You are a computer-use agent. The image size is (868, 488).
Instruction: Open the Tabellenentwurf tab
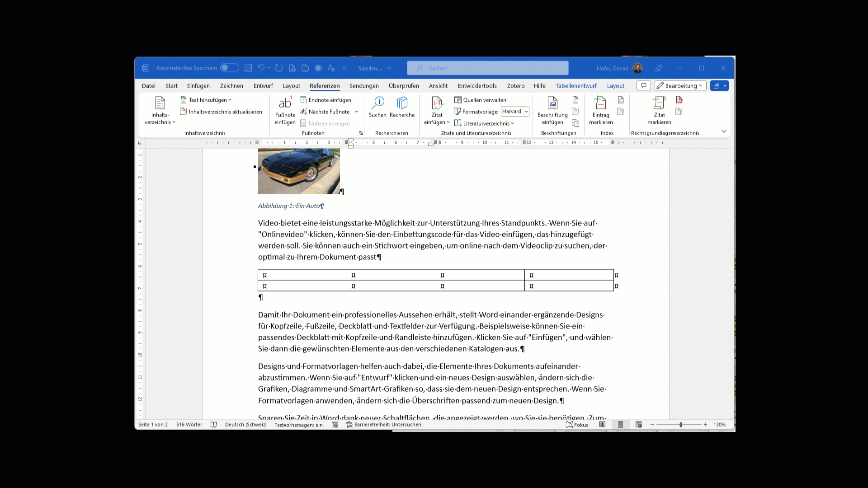point(576,86)
